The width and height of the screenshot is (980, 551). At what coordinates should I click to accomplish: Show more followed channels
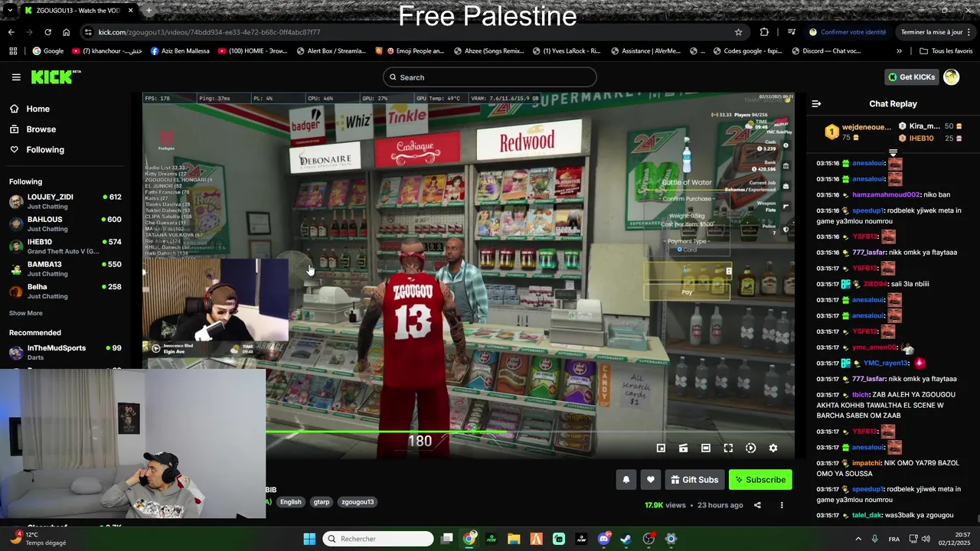pos(26,313)
